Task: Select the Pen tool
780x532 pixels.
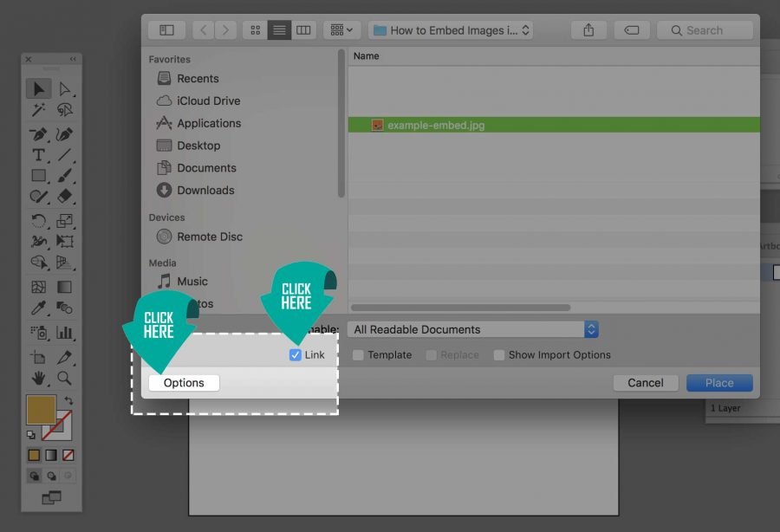Action: (x=38, y=132)
